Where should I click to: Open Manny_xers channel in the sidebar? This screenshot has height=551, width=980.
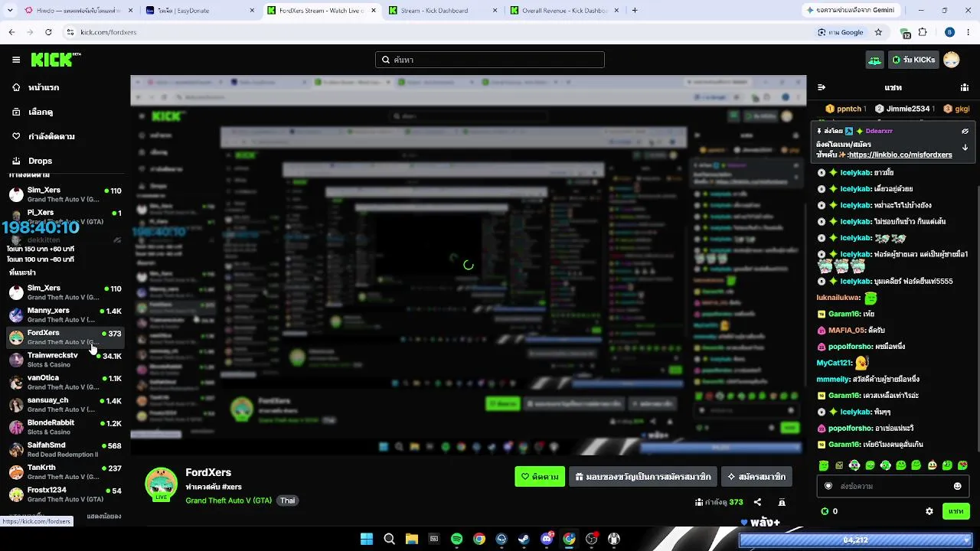point(65,315)
